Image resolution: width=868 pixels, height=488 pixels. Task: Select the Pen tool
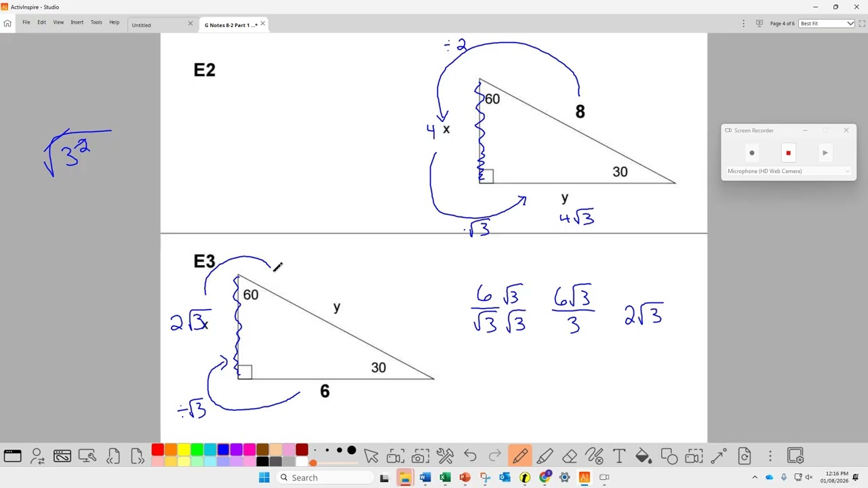[x=520, y=456]
